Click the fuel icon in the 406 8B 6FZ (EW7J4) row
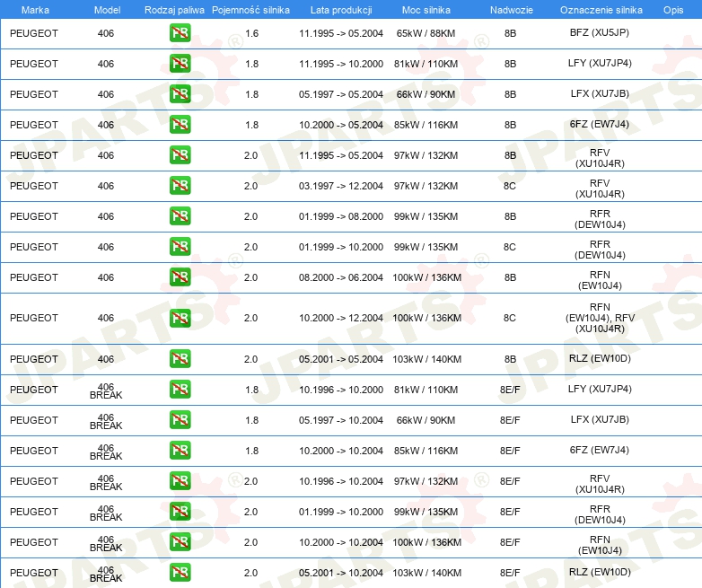Image resolution: width=702 pixels, height=588 pixels. (180, 125)
